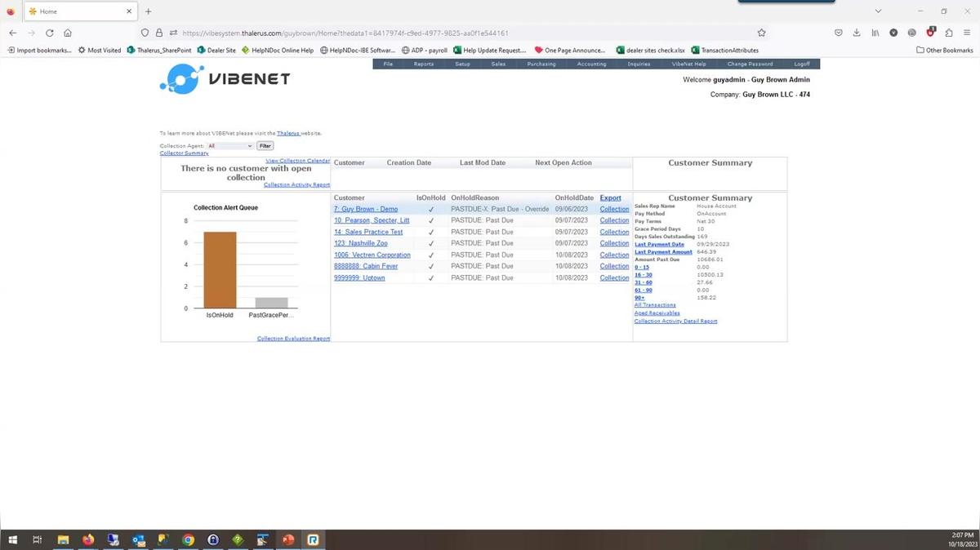Open the List all tabs chevron
Viewport: 980px width, 550px height.
[878, 11]
